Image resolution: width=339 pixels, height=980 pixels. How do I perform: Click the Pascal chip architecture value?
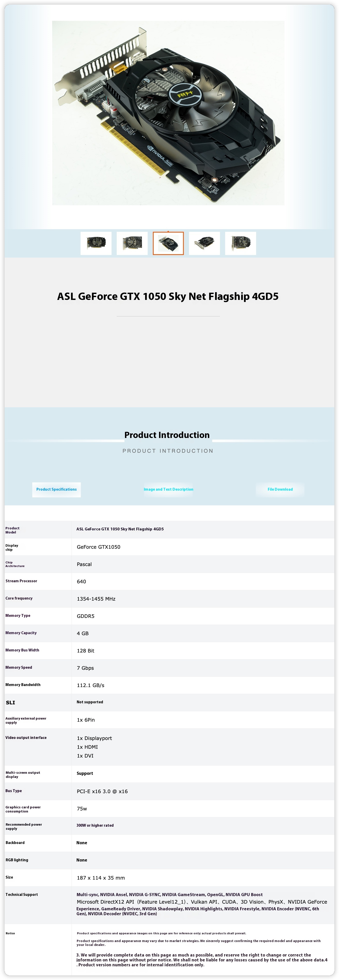coord(84,564)
